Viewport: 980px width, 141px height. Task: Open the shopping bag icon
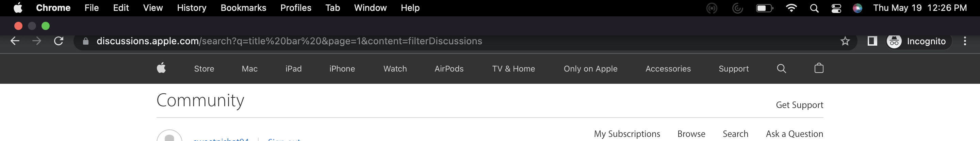coord(819,68)
